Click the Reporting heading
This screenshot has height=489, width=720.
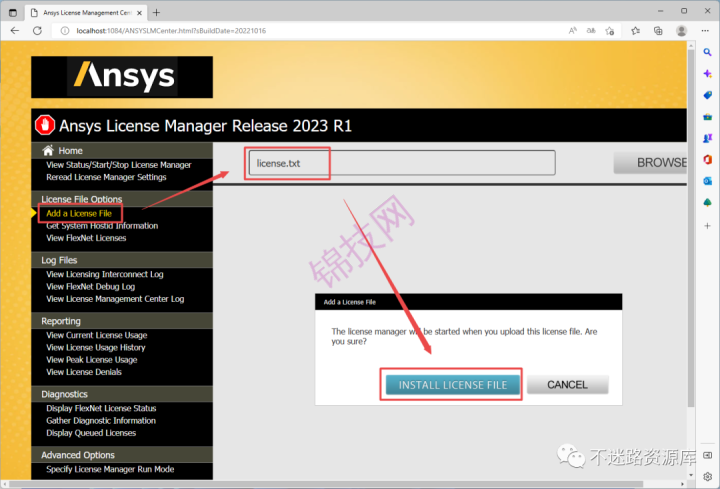61,321
